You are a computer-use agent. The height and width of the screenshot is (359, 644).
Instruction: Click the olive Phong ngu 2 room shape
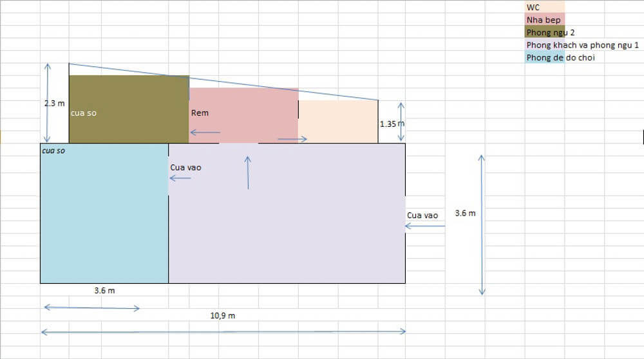coord(129,109)
